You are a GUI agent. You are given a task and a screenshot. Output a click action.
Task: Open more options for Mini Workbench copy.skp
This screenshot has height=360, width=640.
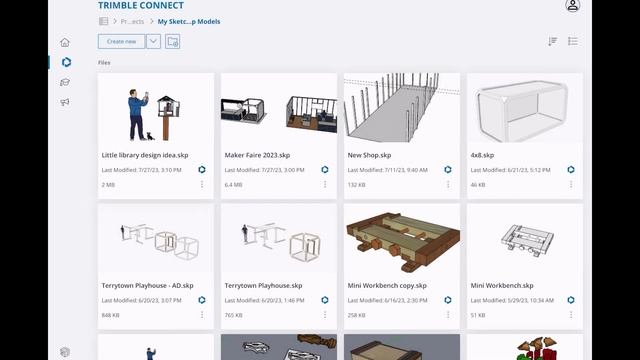pyautogui.click(x=448, y=315)
